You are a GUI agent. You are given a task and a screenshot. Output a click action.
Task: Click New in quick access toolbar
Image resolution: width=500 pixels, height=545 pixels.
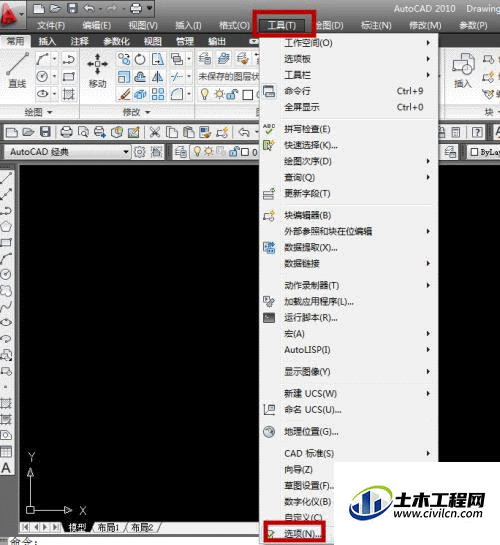click(x=39, y=8)
